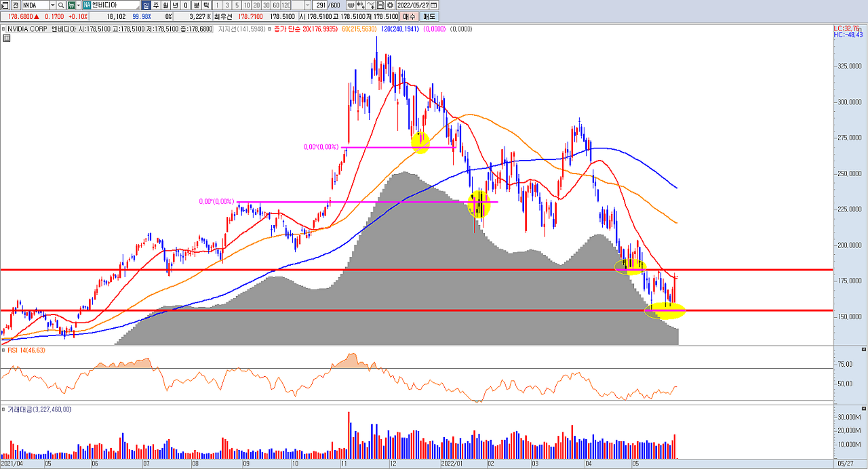
Task: Click the orange 60(215.5630) average label
Action: [x=359, y=29]
